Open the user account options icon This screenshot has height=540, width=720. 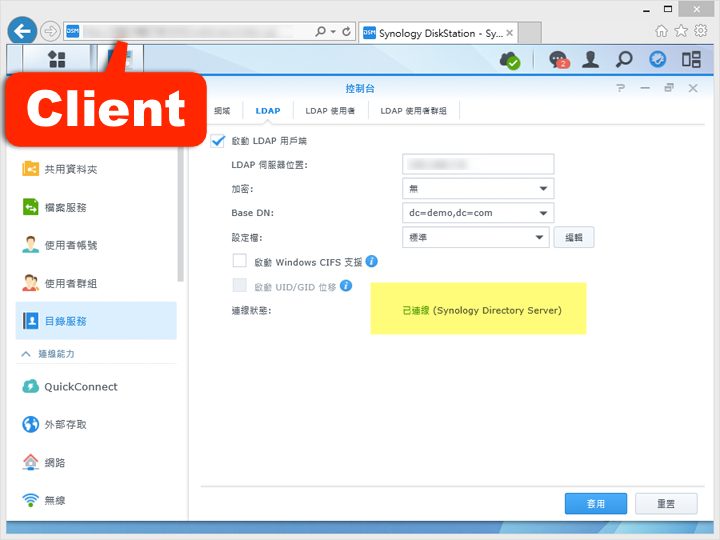(x=590, y=60)
